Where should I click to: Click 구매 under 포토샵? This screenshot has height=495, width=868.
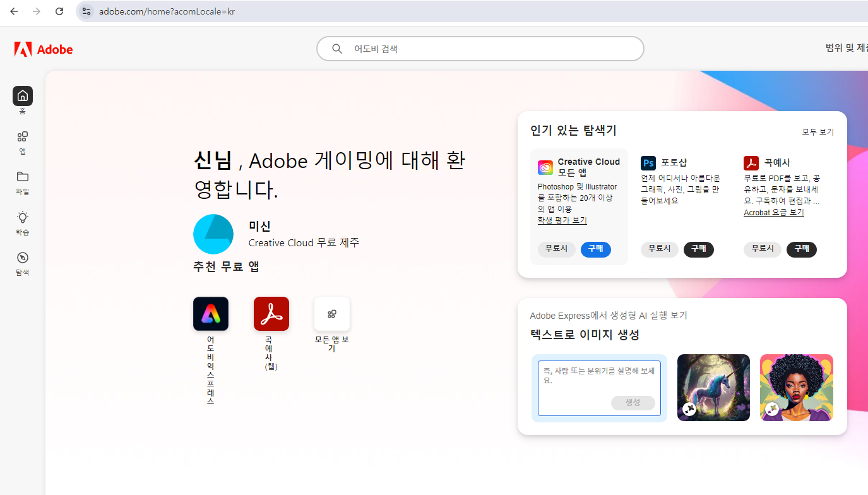click(x=698, y=249)
